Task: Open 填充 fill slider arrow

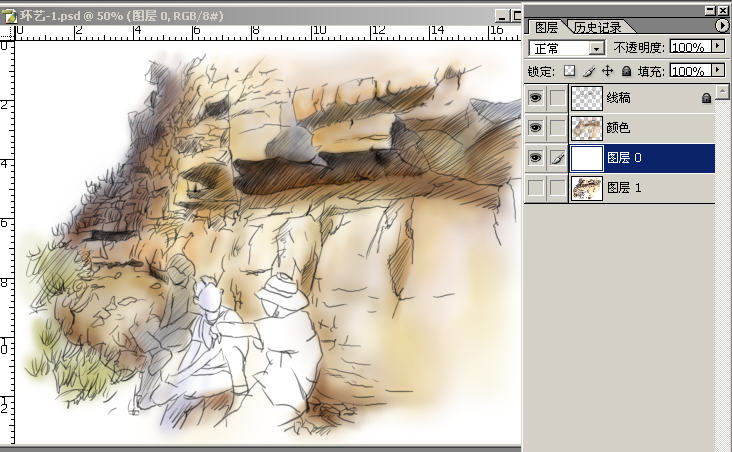Action: point(718,71)
